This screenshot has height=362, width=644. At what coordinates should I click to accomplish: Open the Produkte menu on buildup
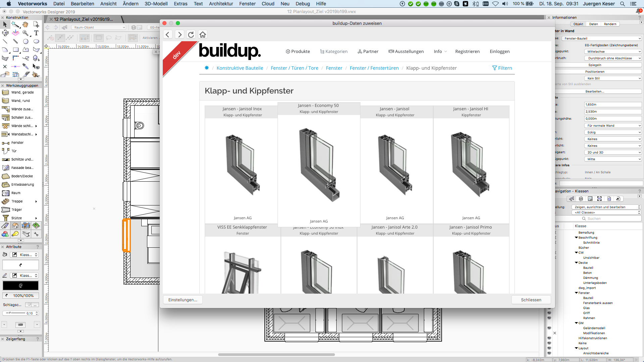coord(298,52)
